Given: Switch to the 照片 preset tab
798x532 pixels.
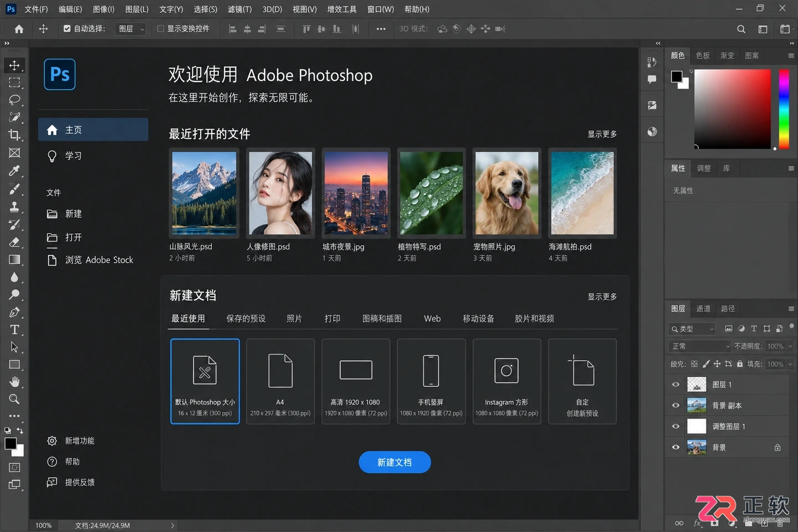Looking at the screenshot, I should pos(294,319).
